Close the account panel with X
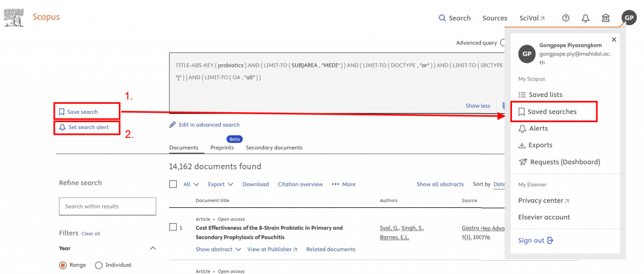The width and height of the screenshot is (644, 274). point(614,40)
